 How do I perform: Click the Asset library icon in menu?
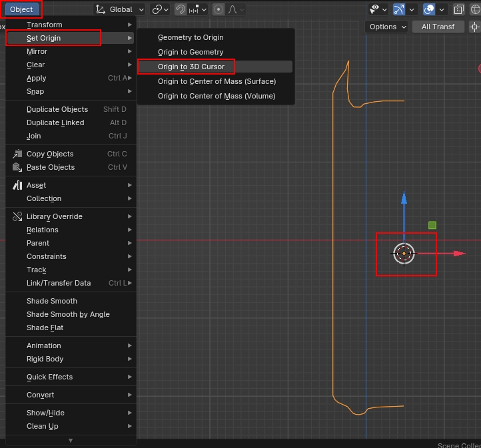[x=17, y=185]
